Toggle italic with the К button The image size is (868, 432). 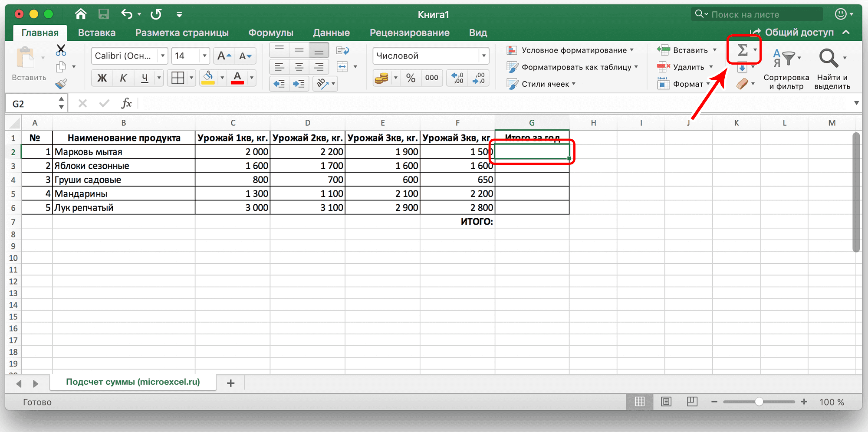pyautogui.click(x=124, y=78)
